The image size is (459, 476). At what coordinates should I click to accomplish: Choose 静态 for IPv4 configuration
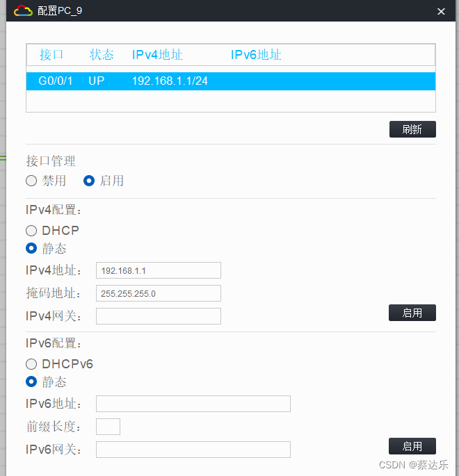[31, 248]
